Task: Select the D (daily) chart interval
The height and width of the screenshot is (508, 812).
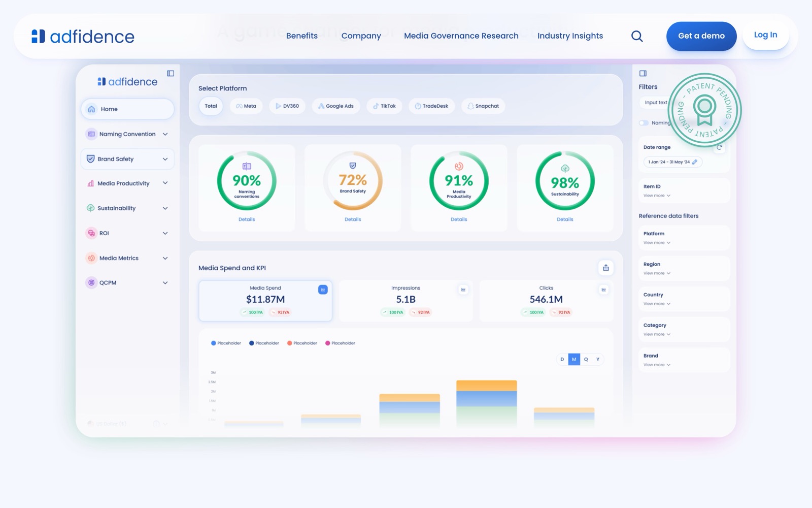Action: point(562,360)
